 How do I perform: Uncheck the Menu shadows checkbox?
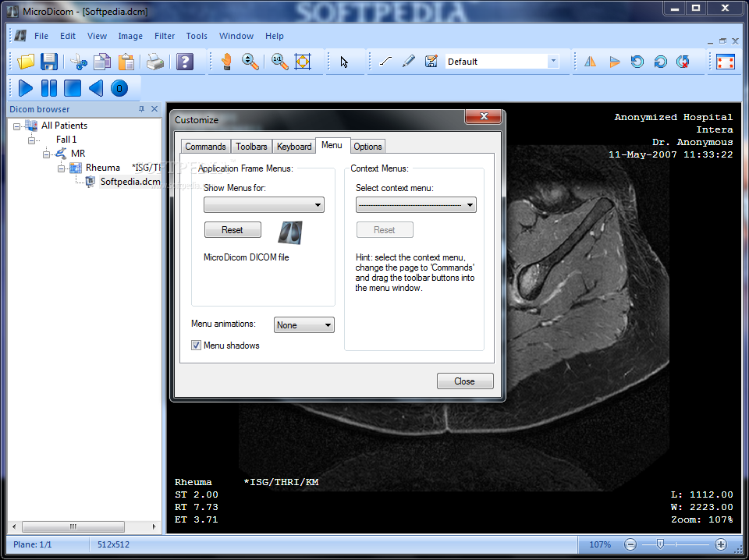pos(196,346)
